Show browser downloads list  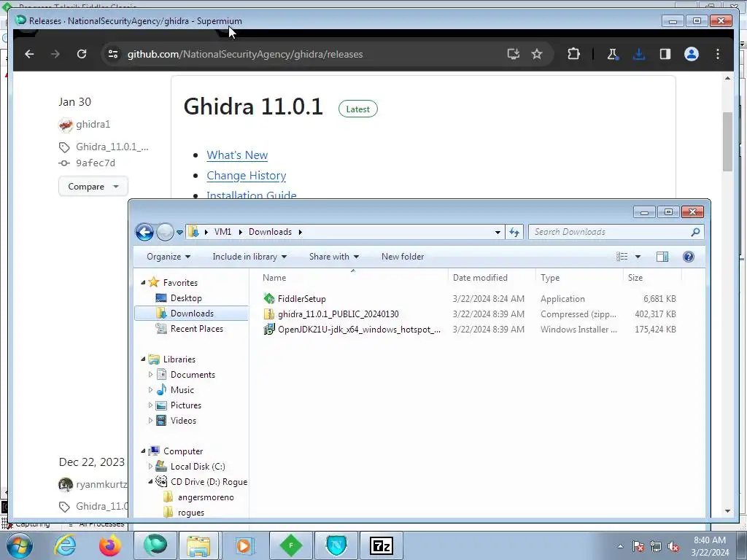639,54
